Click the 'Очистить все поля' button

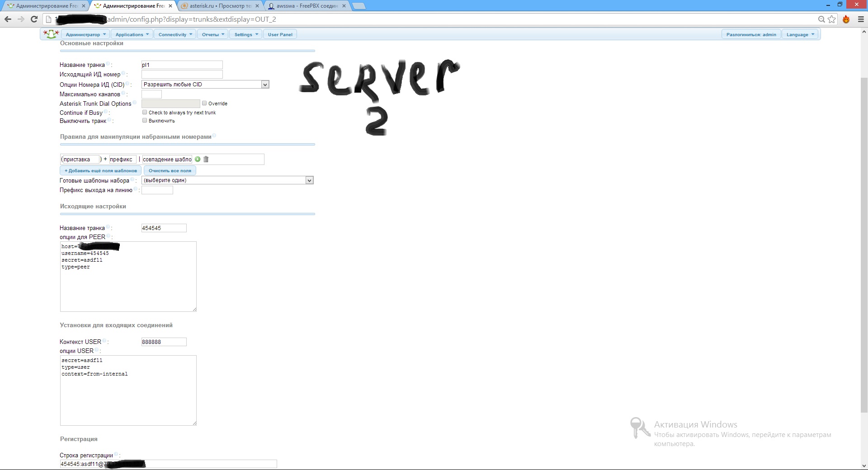pyautogui.click(x=170, y=170)
